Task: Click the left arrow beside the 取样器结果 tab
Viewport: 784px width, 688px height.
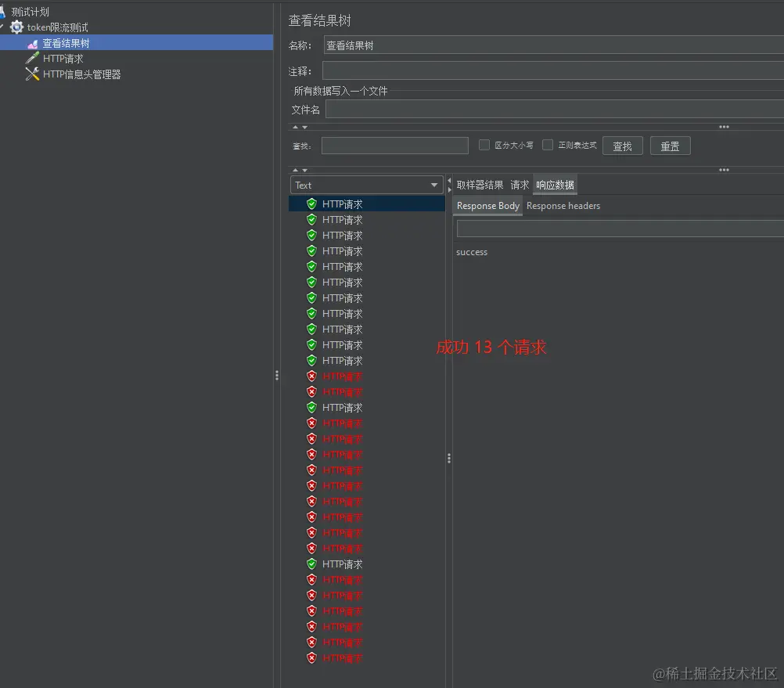Action: click(x=449, y=181)
